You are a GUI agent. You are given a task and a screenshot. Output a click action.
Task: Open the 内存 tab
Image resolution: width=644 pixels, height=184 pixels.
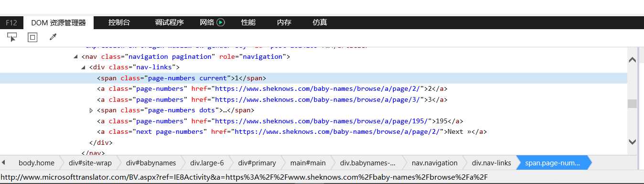[284, 22]
